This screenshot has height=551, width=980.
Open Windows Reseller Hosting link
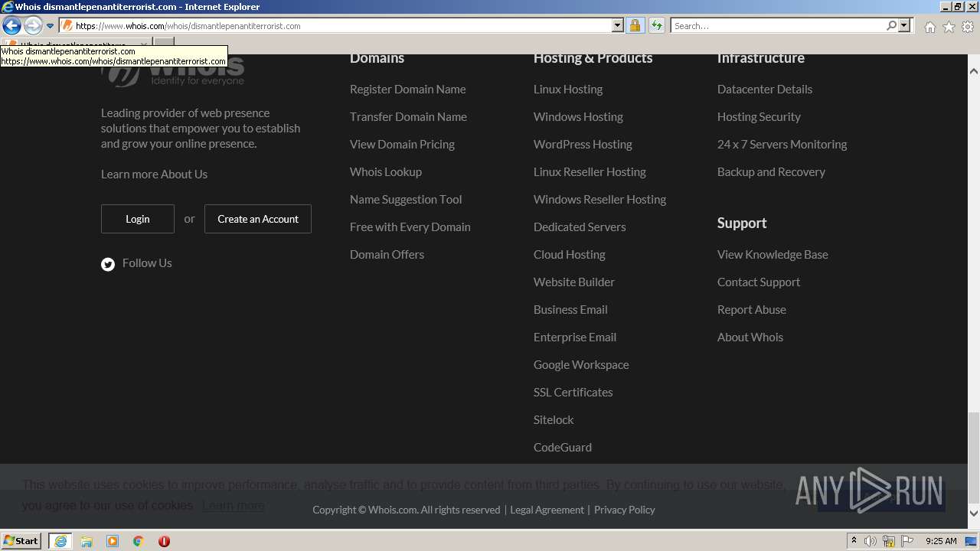599,200
